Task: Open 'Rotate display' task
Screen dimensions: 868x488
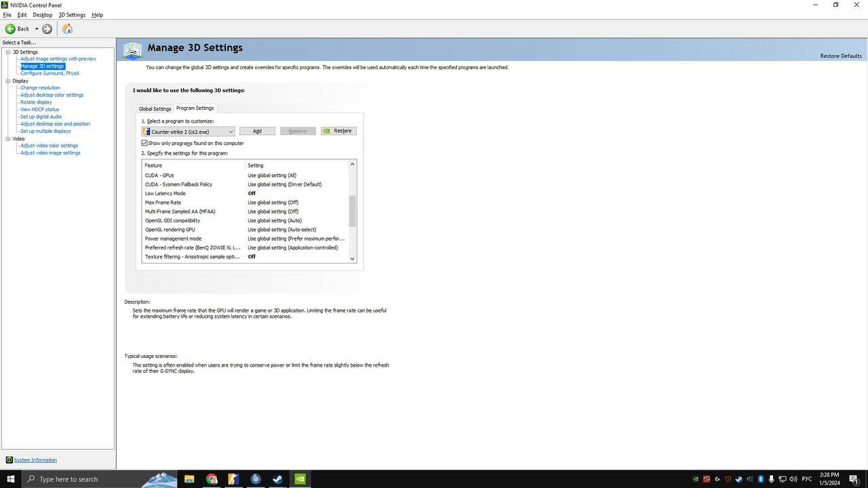Action: point(36,102)
